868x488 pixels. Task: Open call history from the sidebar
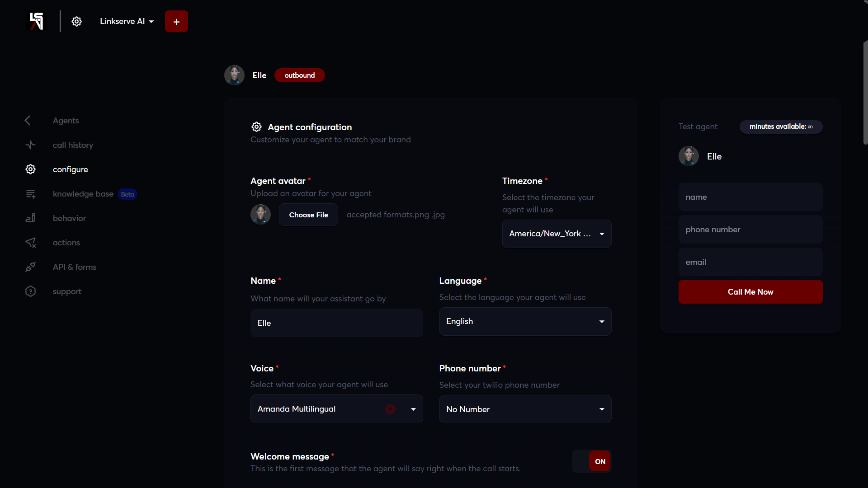click(73, 145)
